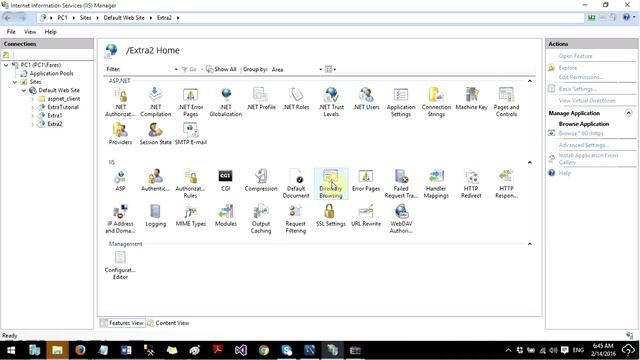Open the MIME Types feature
This screenshot has height=360, width=640.
191,216
